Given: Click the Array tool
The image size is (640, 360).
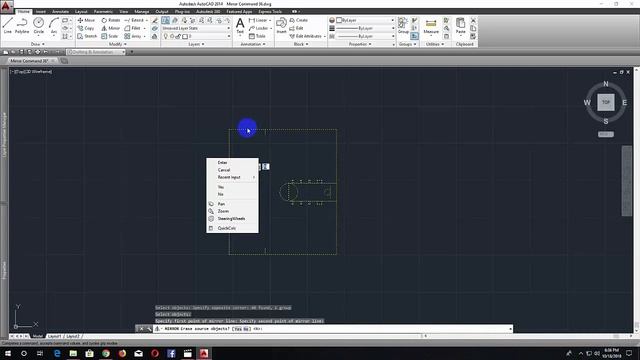Looking at the screenshot, I should (x=133, y=36).
